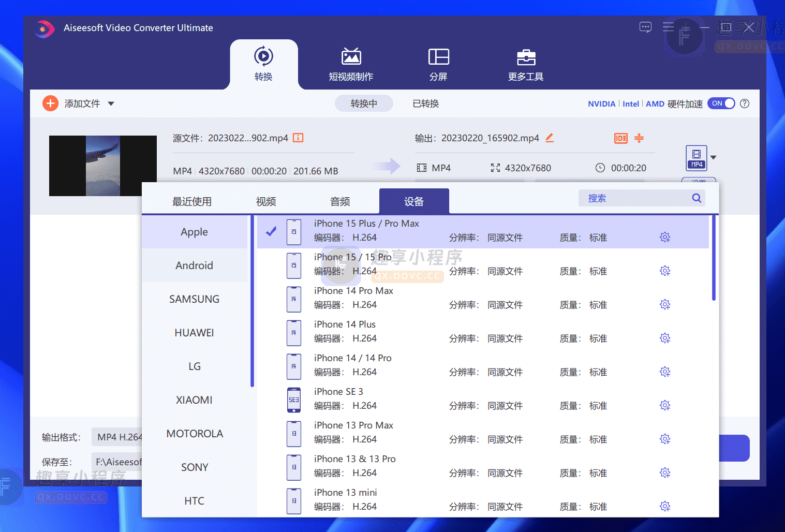
Task: Click the device list vertical scrollbar
Action: (x=714, y=258)
